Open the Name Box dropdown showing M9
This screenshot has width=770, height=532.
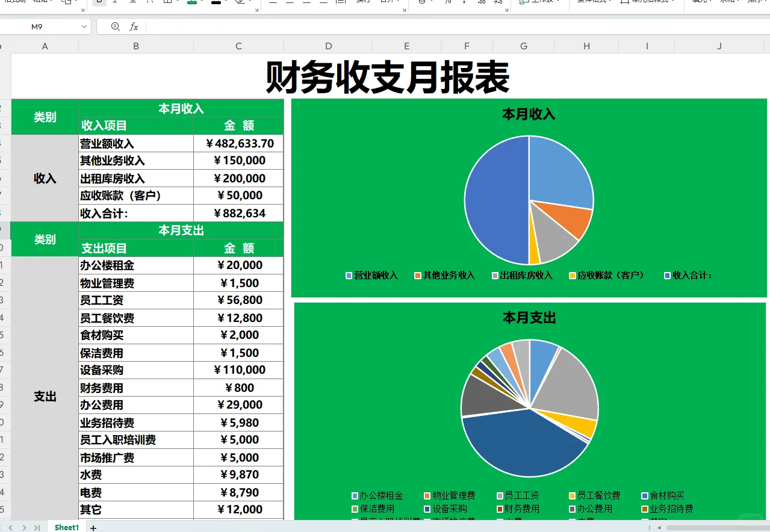tap(83, 26)
